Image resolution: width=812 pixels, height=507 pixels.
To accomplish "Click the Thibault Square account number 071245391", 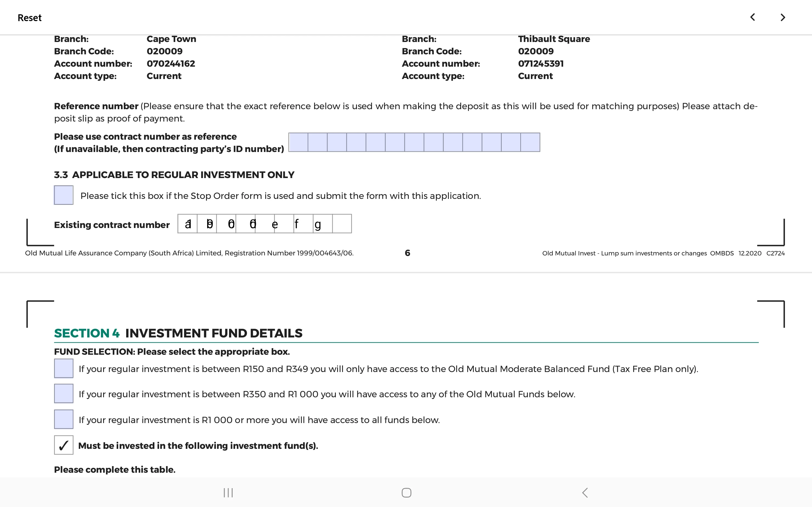I will pyautogui.click(x=540, y=64).
